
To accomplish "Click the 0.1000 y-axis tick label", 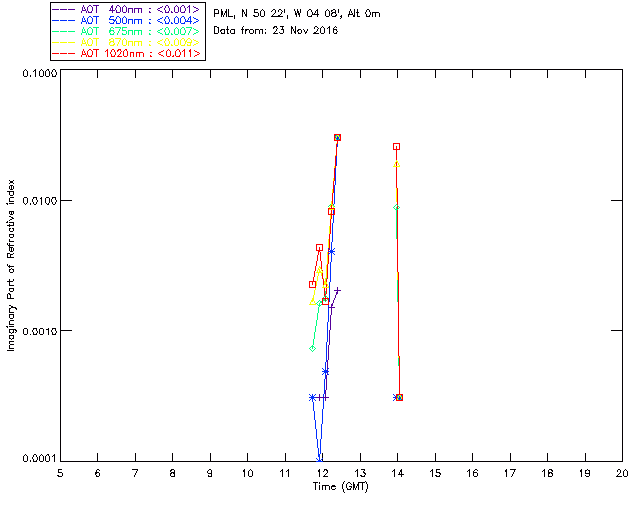I will pos(39,73).
